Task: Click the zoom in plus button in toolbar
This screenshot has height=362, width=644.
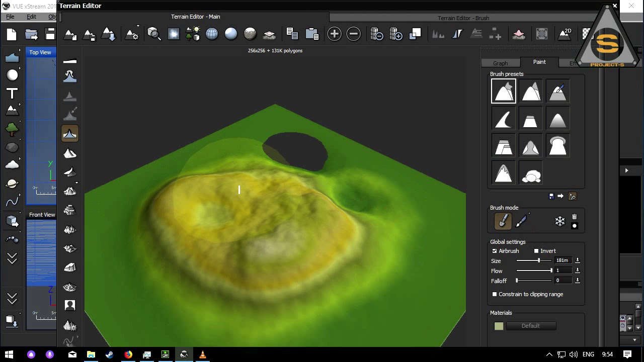Action: (335, 34)
